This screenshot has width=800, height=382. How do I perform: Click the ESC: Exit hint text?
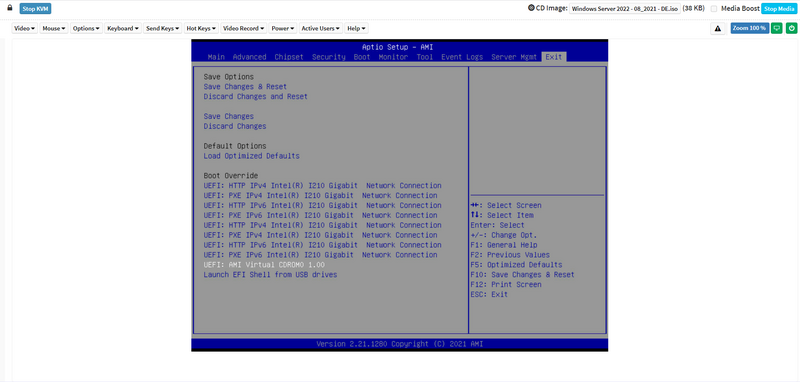click(489, 294)
